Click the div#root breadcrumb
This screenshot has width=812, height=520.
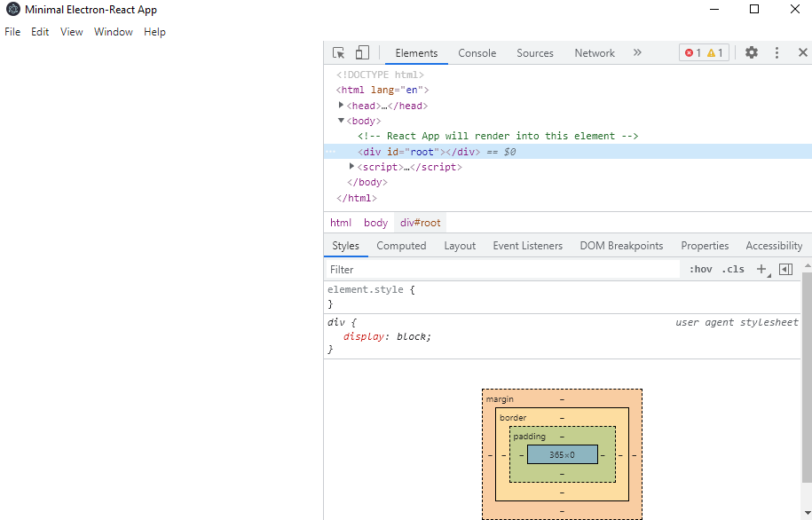tap(421, 222)
